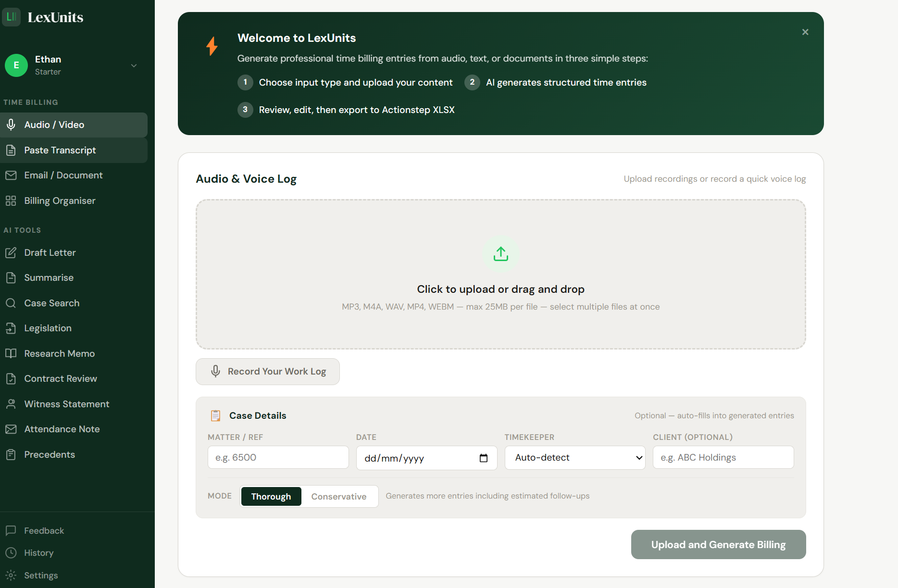
Task: Click the envelope icon beside Attendance Note
Action: pyautogui.click(x=11, y=429)
